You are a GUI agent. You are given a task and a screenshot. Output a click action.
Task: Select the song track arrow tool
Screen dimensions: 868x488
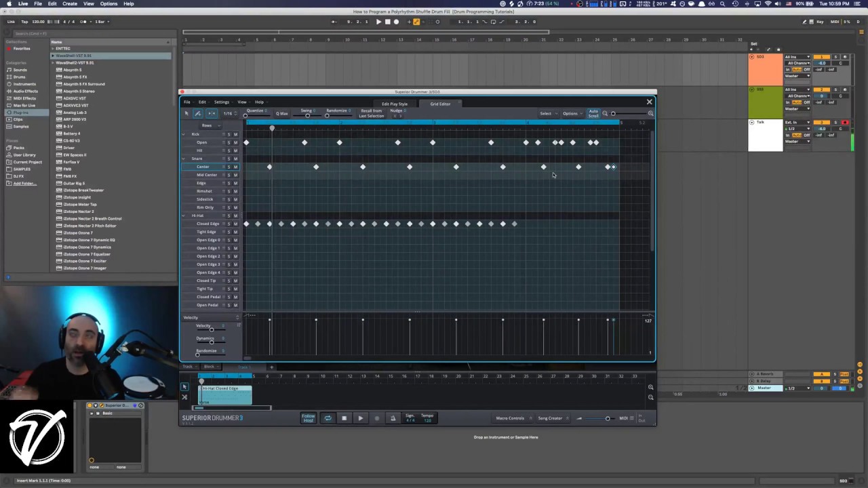click(x=184, y=387)
